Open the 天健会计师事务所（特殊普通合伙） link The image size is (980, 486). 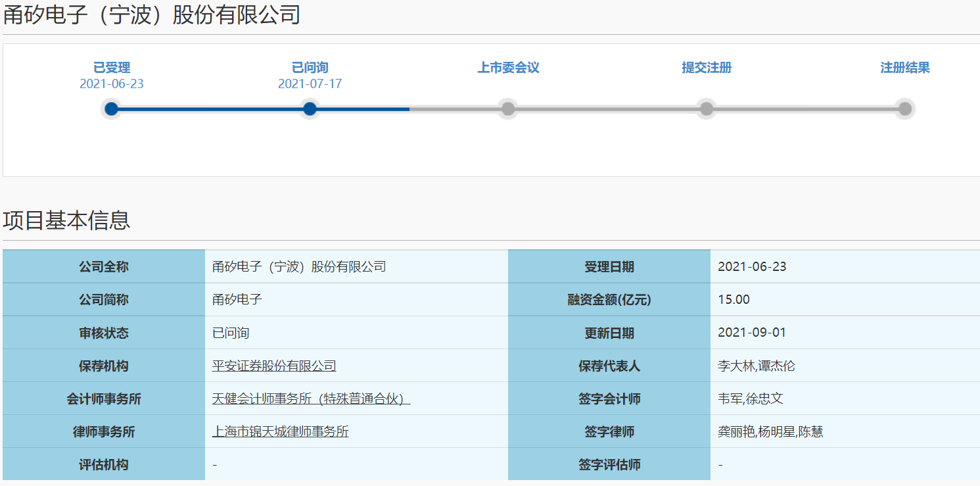tap(312, 399)
